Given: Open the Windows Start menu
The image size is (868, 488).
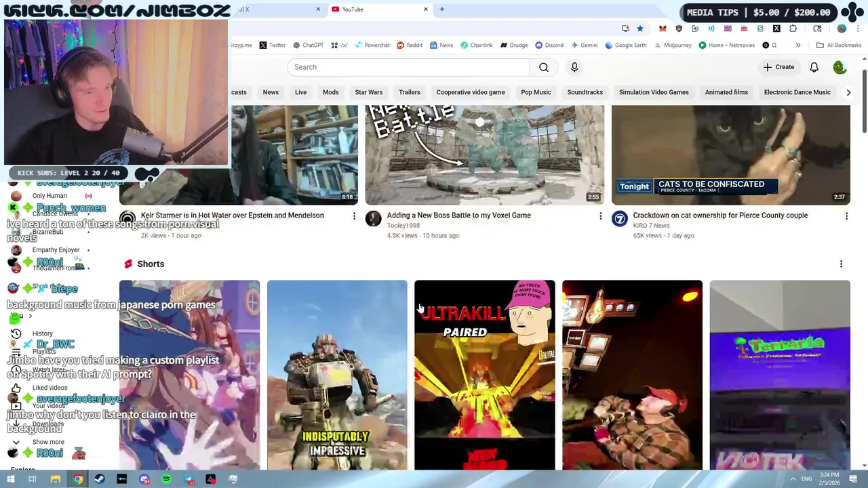Looking at the screenshot, I should (x=10, y=479).
